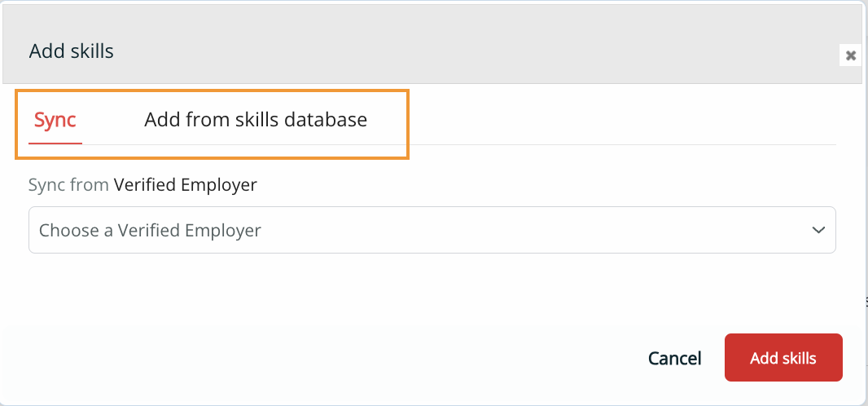
Task: Dismiss the dialog using the small gray X
Action: click(x=851, y=55)
